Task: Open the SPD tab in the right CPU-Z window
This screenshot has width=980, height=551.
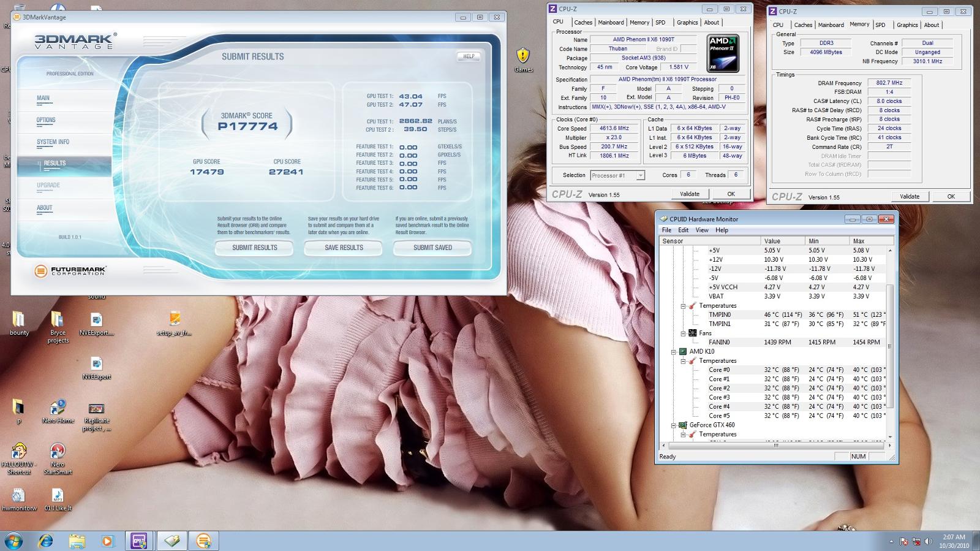Action: click(x=880, y=25)
